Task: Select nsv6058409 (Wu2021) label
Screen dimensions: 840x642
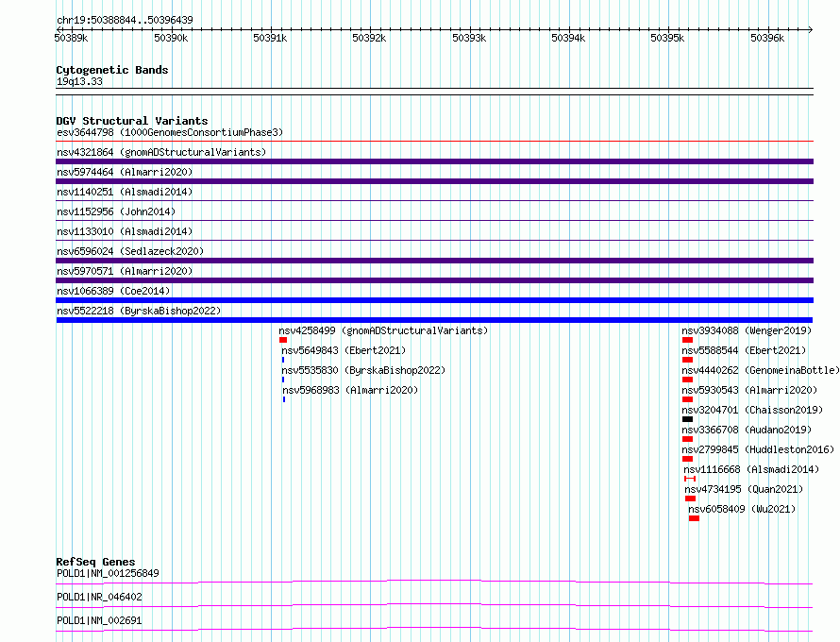Action: coord(742,509)
